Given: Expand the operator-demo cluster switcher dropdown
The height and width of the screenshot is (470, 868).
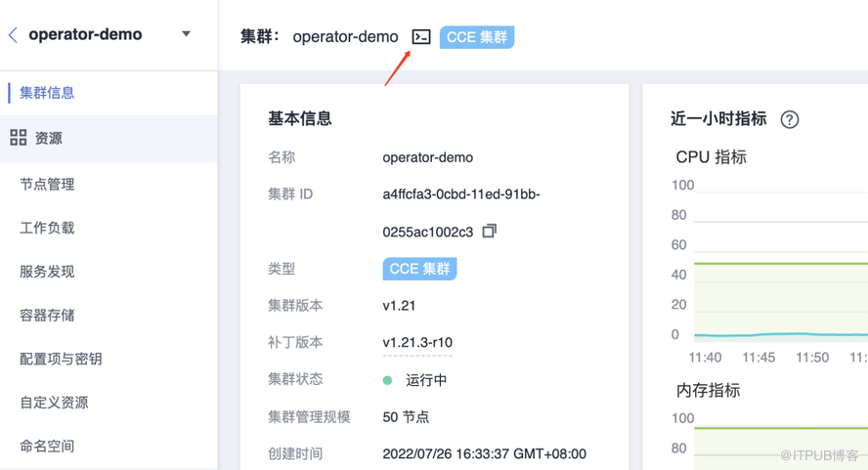Looking at the screenshot, I should [x=187, y=34].
